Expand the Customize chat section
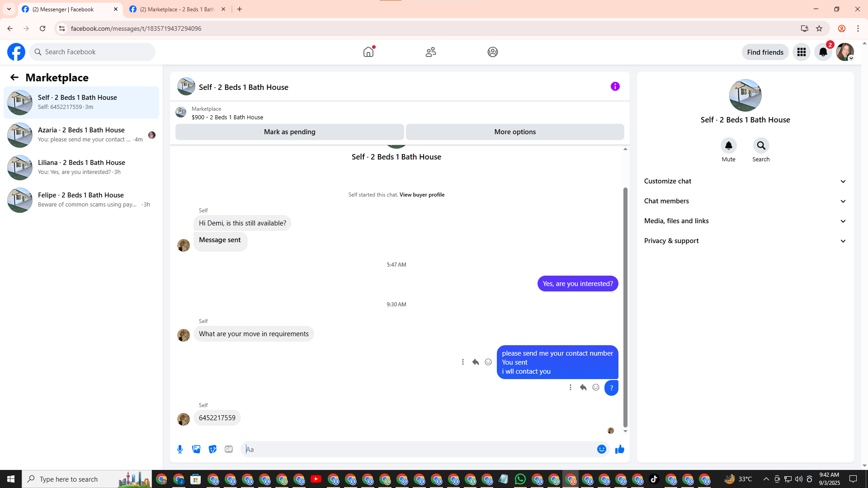The height and width of the screenshot is (488, 868). coord(745,181)
